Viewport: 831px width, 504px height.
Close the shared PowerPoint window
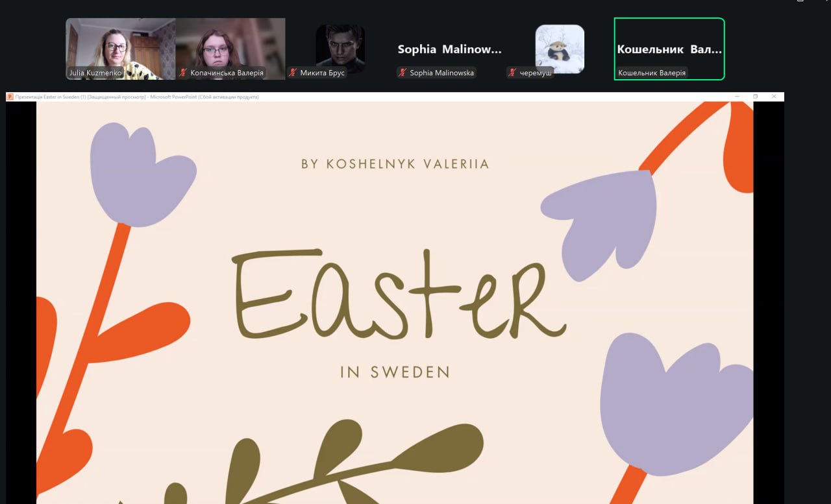774,97
